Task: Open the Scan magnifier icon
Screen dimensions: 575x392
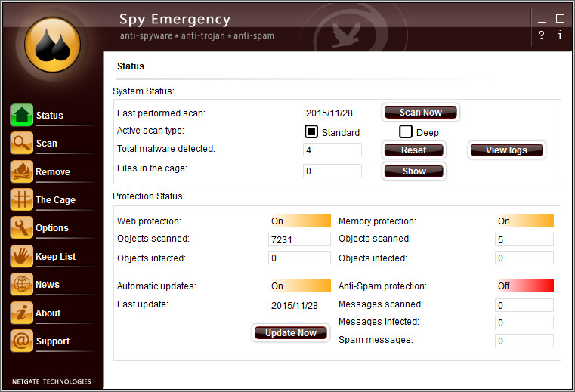Action: [x=21, y=143]
